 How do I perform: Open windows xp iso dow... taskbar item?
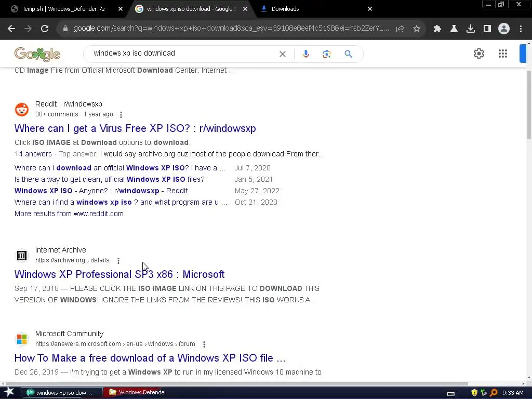tap(62, 393)
